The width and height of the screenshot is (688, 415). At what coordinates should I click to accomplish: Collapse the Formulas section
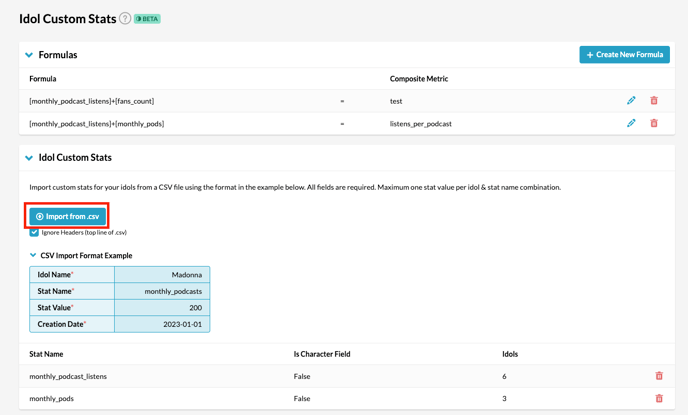click(x=29, y=55)
